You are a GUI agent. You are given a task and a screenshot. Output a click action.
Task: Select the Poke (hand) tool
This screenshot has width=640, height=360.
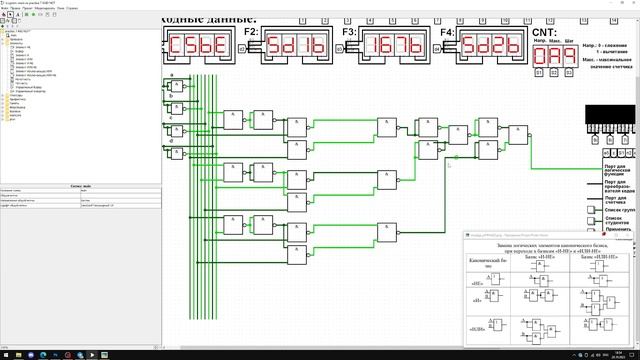(x=4, y=14)
